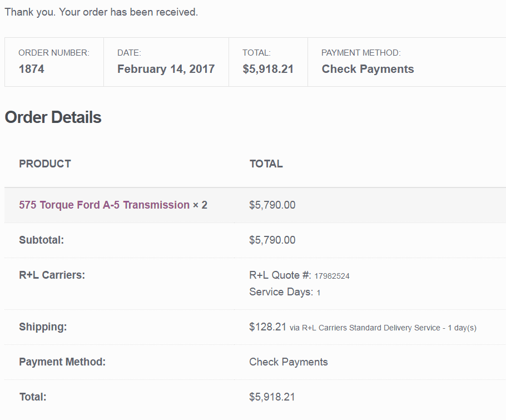Click the Shipping label
The image size is (506, 420).
pos(43,327)
